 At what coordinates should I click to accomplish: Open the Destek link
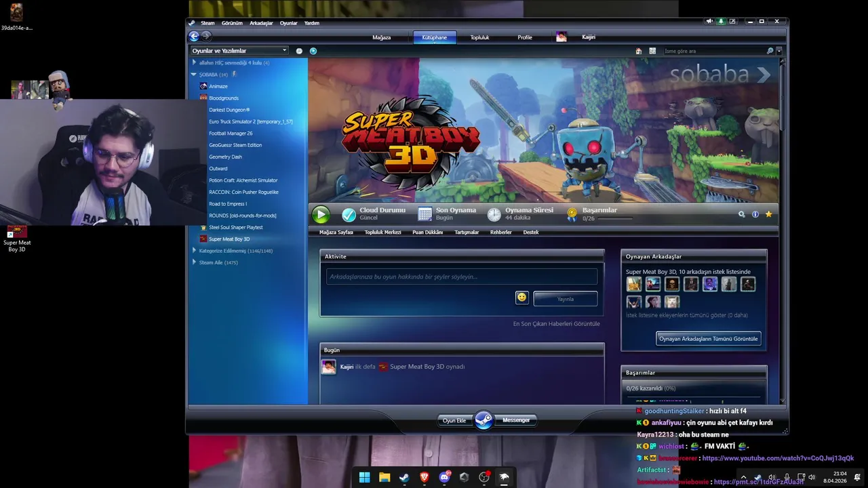point(531,232)
